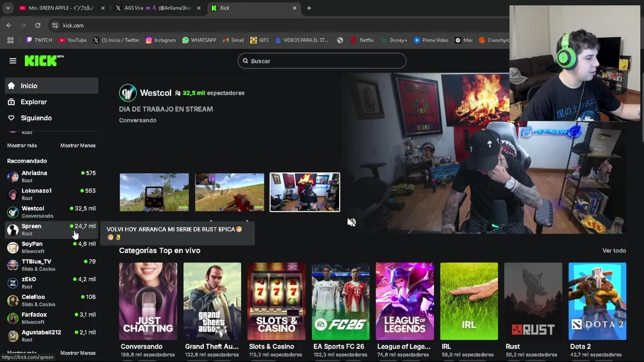Open zEkO's channel avatar
Viewport: 644px width, 362px height.
click(x=13, y=283)
